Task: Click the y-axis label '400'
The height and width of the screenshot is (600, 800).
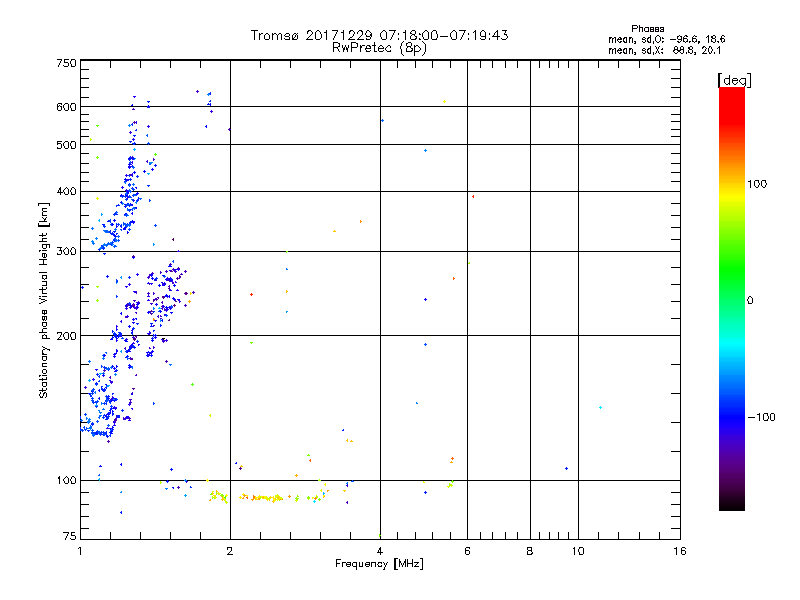Action: pos(67,191)
